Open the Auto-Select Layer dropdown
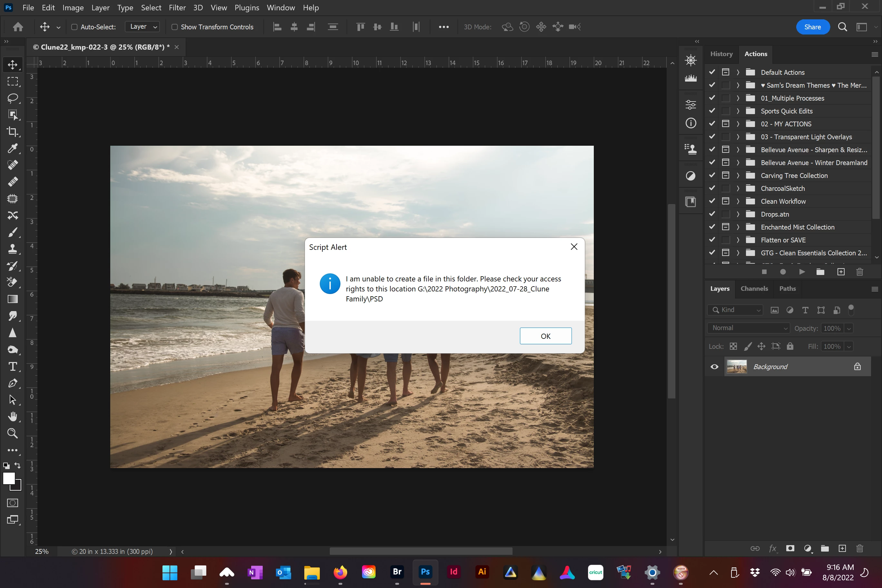The height and width of the screenshot is (588, 882). click(x=143, y=27)
